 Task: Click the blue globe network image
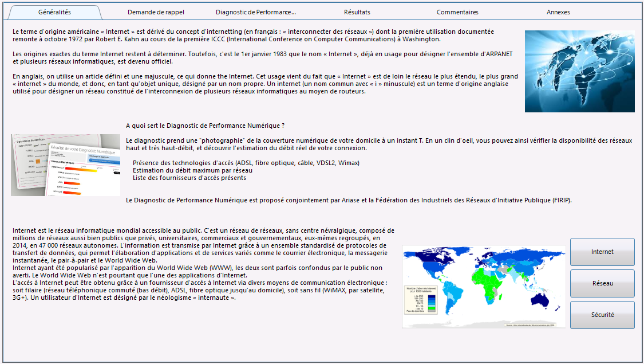pos(579,71)
